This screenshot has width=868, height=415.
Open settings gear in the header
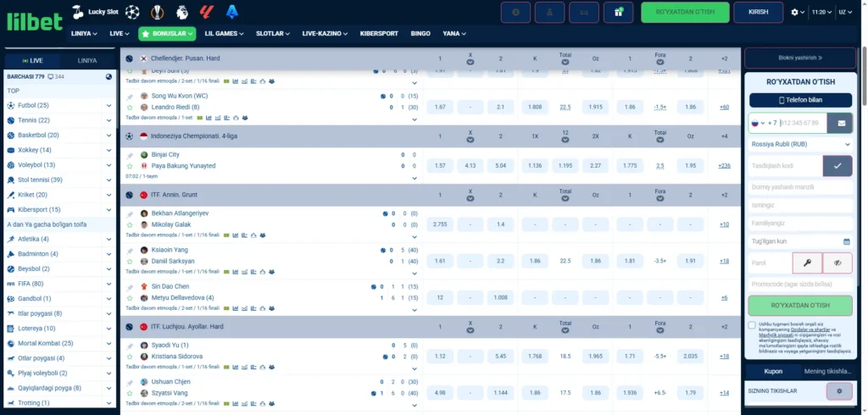[795, 12]
